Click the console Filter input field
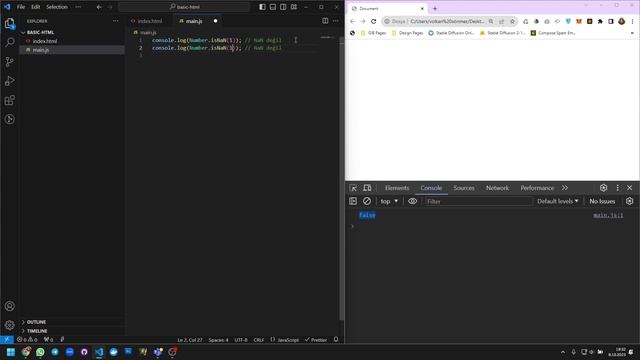The height and width of the screenshot is (360, 640). [478, 201]
